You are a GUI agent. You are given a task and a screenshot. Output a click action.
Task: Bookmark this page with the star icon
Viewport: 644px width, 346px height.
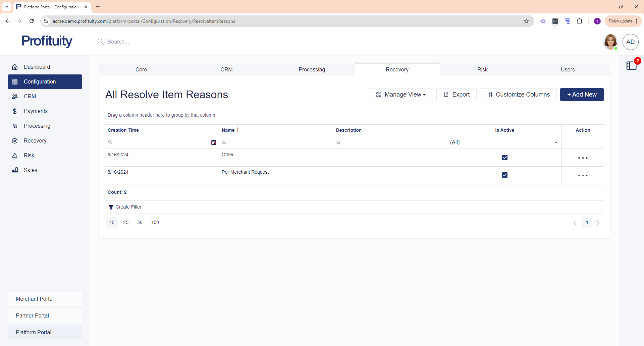[526, 21]
